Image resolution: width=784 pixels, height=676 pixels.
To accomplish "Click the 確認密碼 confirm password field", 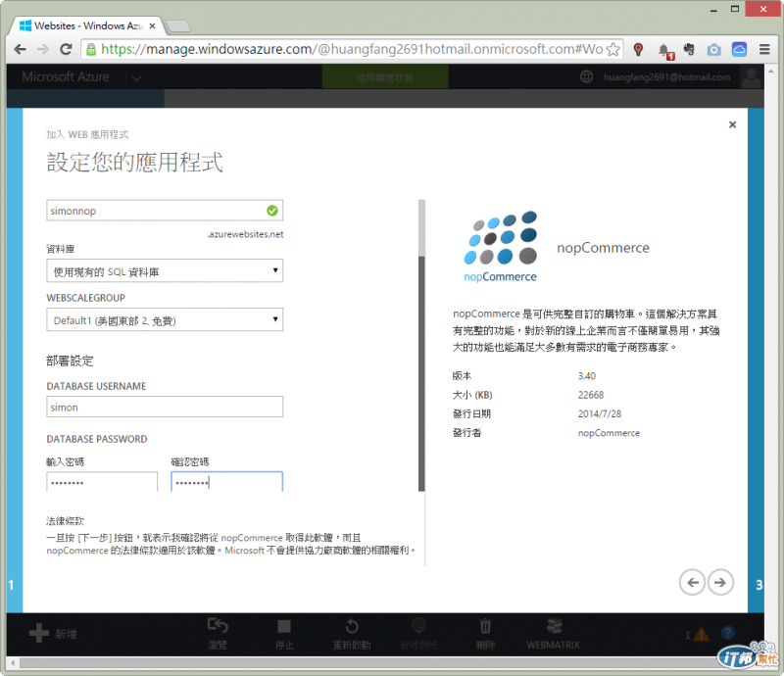I will pyautogui.click(x=227, y=482).
